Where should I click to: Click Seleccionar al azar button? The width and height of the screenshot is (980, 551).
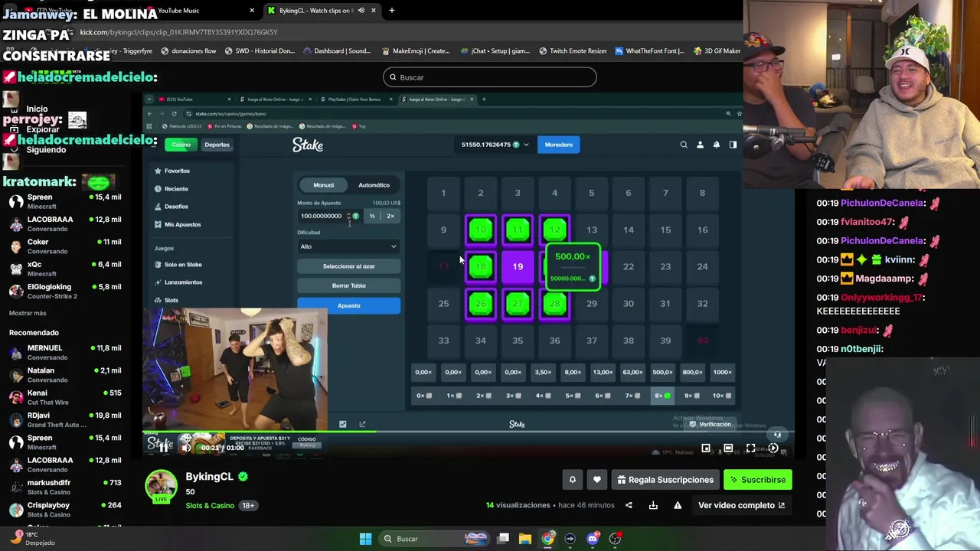coord(348,266)
